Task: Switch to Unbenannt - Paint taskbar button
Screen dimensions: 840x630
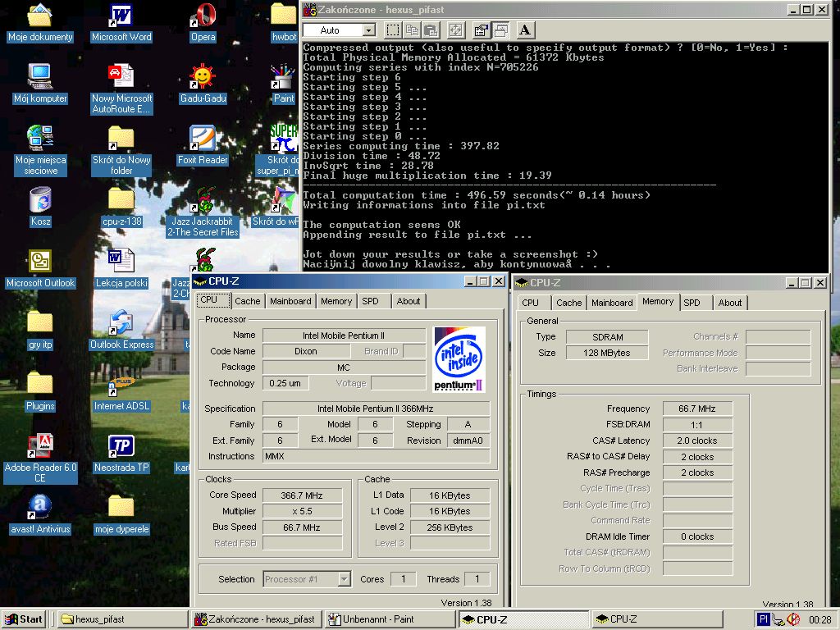Action: (390, 619)
